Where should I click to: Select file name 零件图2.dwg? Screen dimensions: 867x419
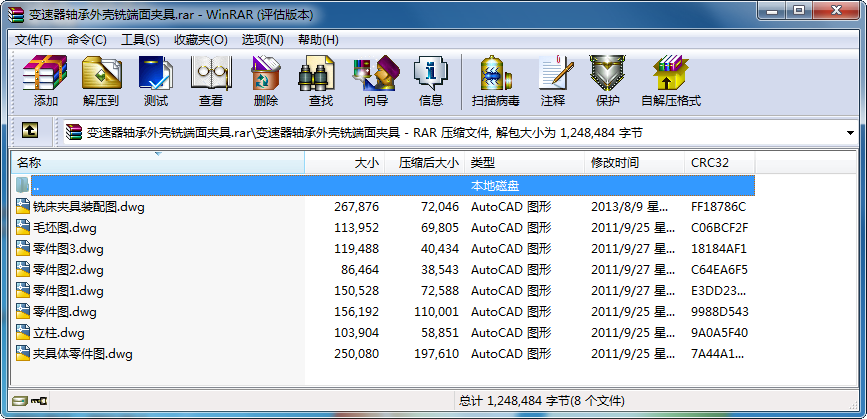click(x=69, y=270)
